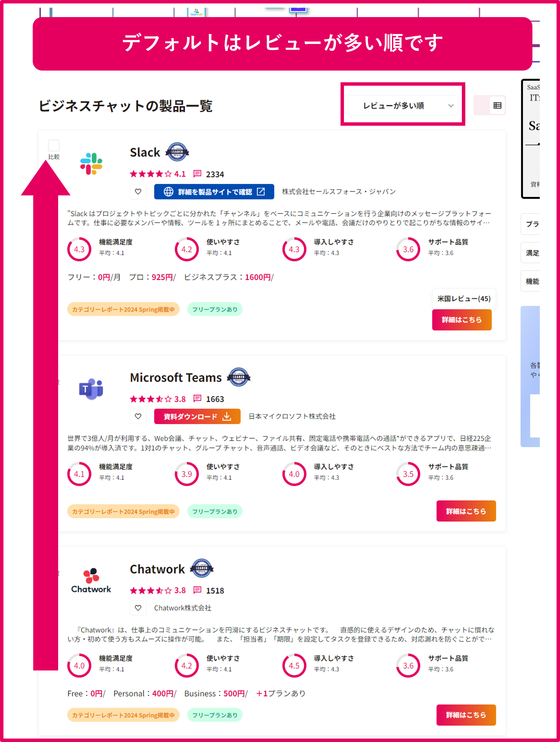Image resolution: width=560 pixels, height=742 pixels.
Task: Click the speech bubble icon next to Slack's rating
Action: pos(197,174)
